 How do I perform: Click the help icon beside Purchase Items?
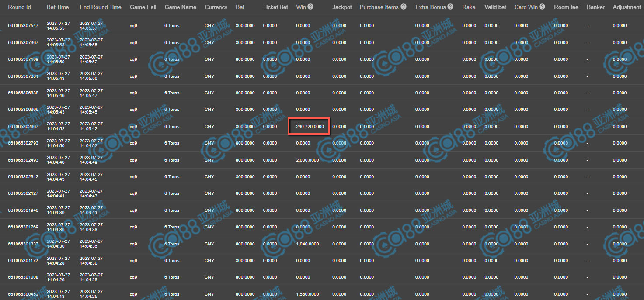pos(404,7)
